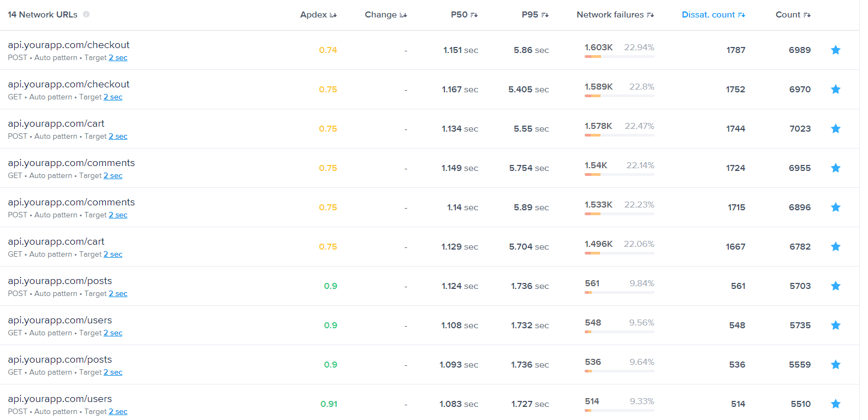Click star icon for GET comments row
The height and width of the screenshot is (420, 868).
click(835, 168)
